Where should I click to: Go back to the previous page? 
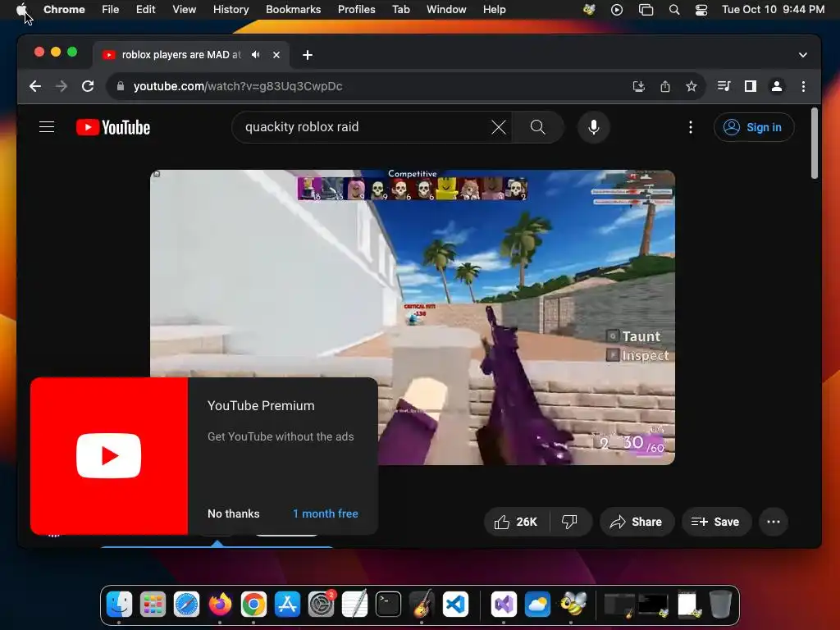35,86
